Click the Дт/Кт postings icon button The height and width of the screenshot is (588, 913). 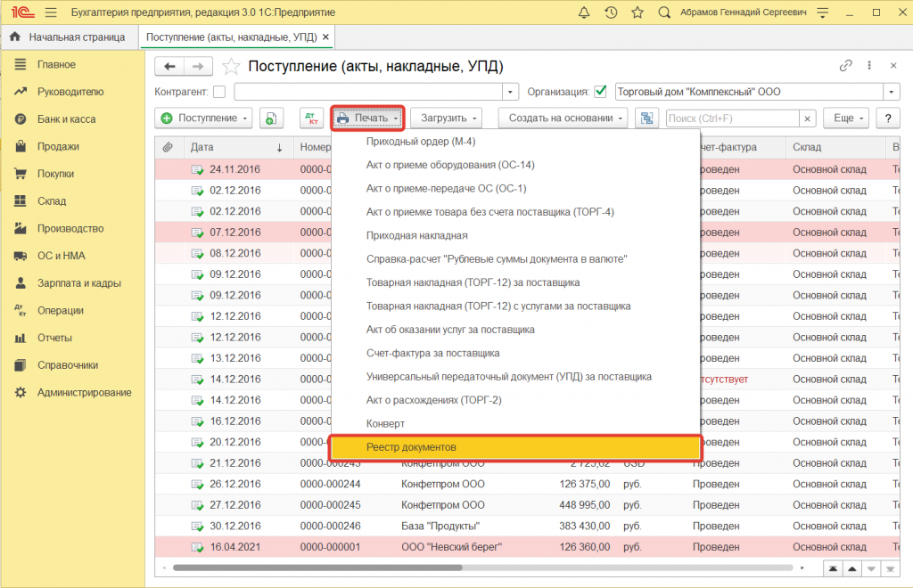311,118
